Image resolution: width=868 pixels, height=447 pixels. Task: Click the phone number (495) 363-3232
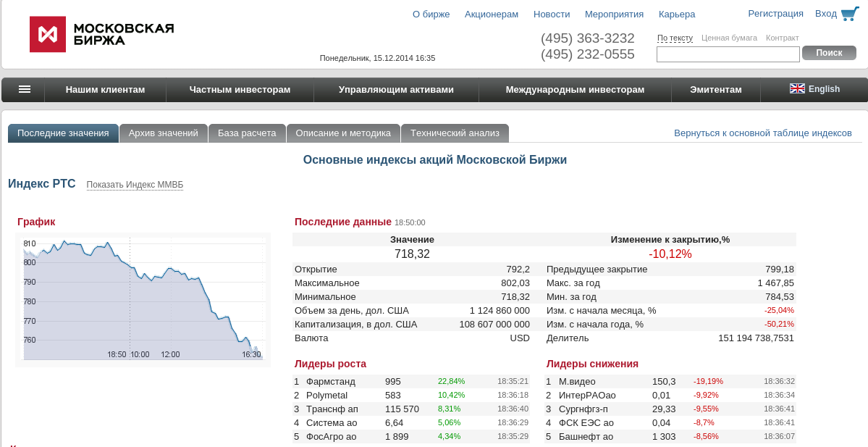tap(587, 38)
